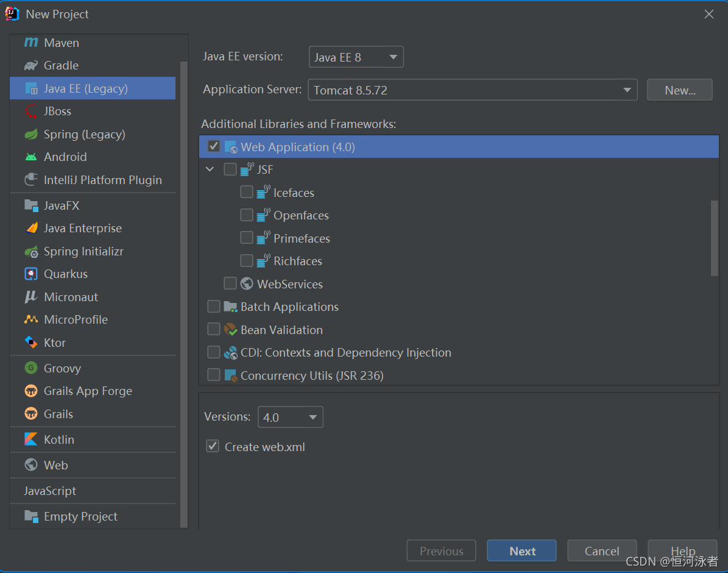Image resolution: width=728 pixels, height=573 pixels.
Task: Collapse the JSF tree node
Action: [x=210, y=169]
